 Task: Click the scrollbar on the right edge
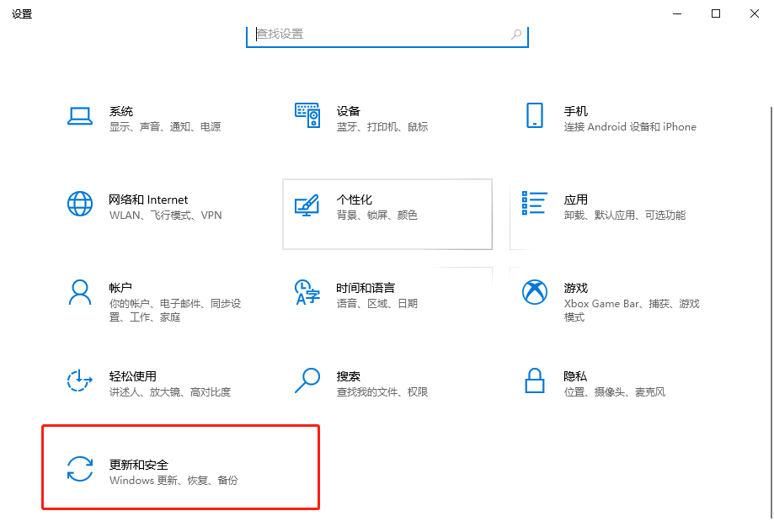click(x=769, y=253)
